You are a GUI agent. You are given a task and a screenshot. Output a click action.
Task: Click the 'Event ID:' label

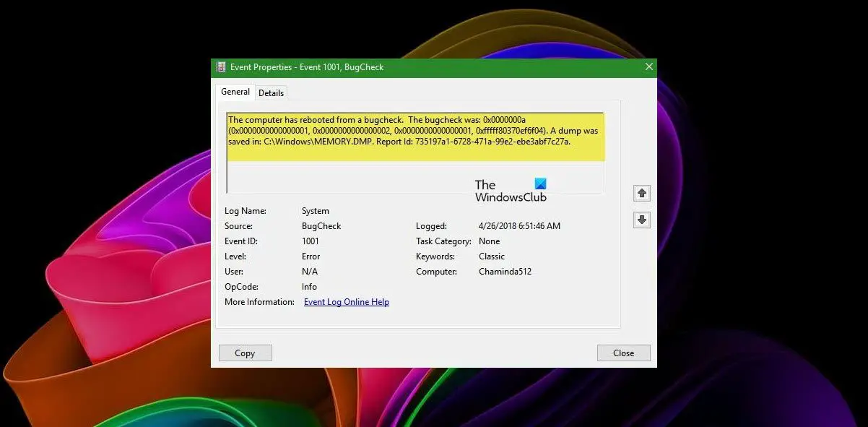tap(241, 241)
